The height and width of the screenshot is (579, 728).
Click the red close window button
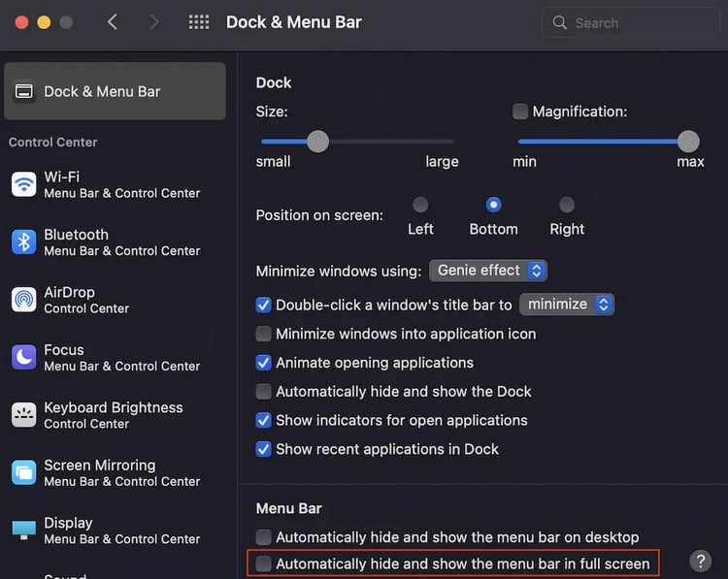(21, 22)
